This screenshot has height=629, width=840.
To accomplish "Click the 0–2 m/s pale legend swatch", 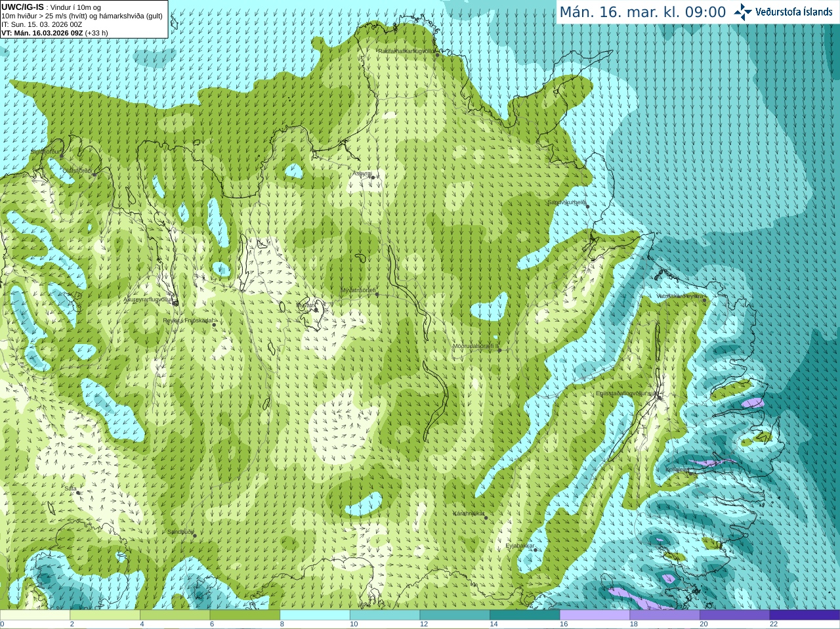I will click(35, 615).
